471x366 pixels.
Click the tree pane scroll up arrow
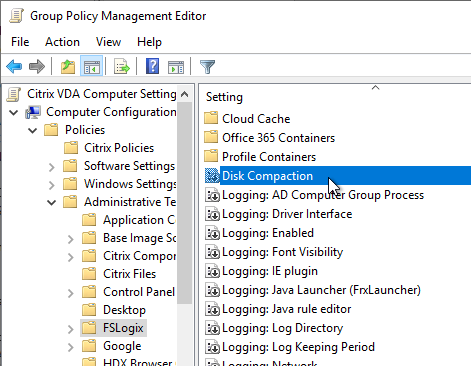coord(184,94)
